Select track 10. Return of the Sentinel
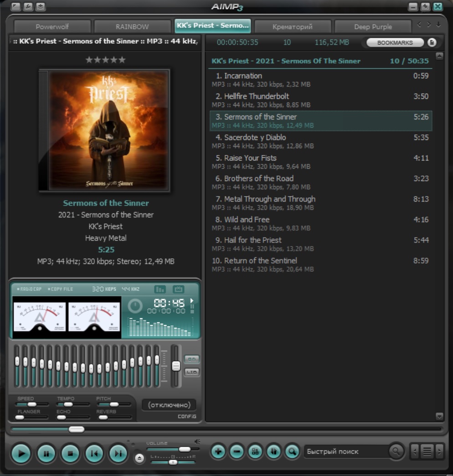Screen dimensions: 453x476 pos(321,265)
